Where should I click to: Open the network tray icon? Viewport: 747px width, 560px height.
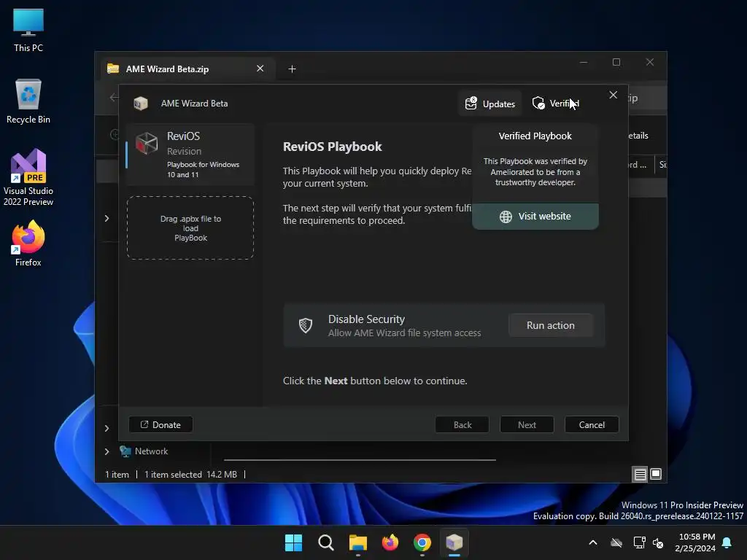tap(639, 542)
